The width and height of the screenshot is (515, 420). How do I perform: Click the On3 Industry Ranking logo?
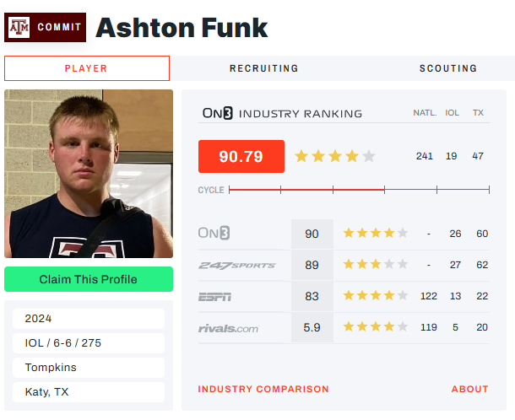click(x=217, y=113)
